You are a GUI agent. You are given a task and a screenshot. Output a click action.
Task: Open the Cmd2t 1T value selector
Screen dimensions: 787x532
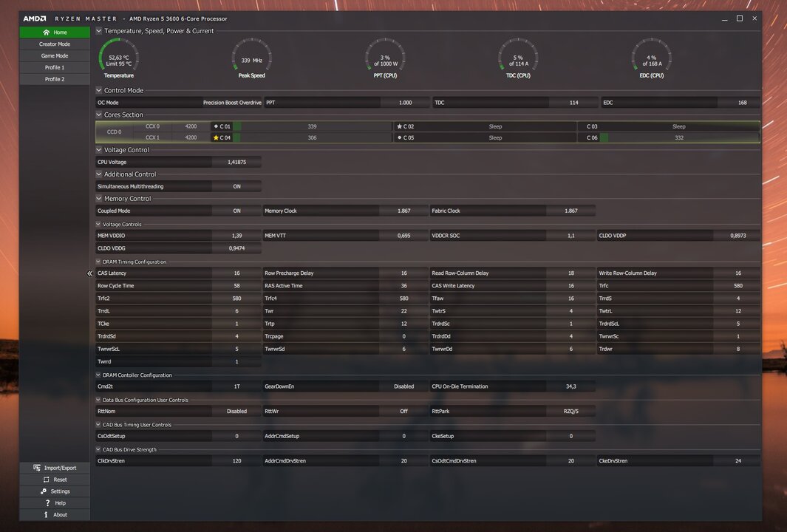click(x=237, y=386)
